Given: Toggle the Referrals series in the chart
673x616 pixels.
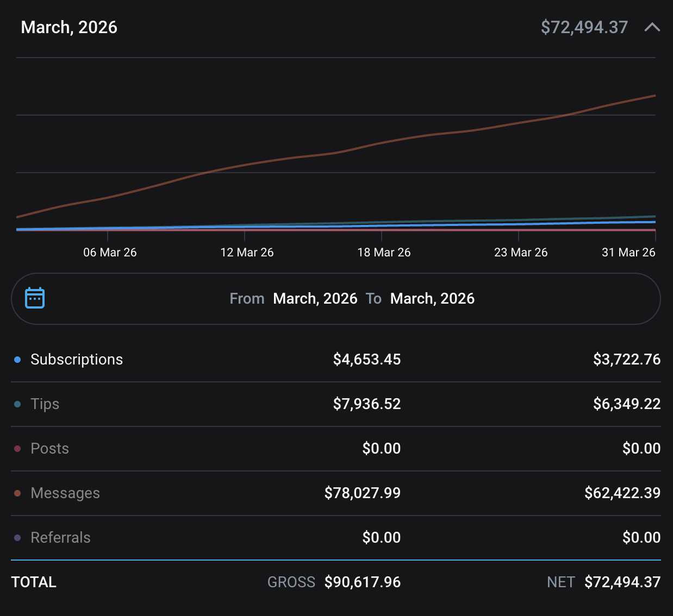Looking at the screenshot, I should coord(60,538).
